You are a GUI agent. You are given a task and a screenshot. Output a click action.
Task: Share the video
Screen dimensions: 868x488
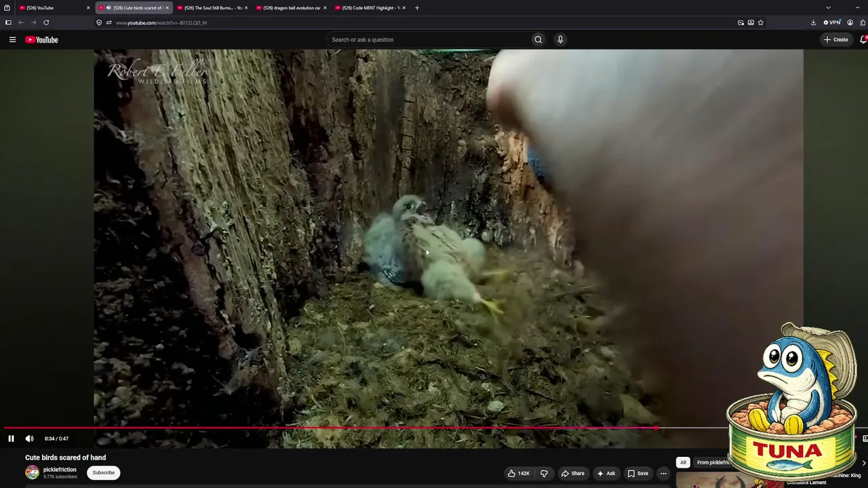pyautogui.click(x=573, y=473)
